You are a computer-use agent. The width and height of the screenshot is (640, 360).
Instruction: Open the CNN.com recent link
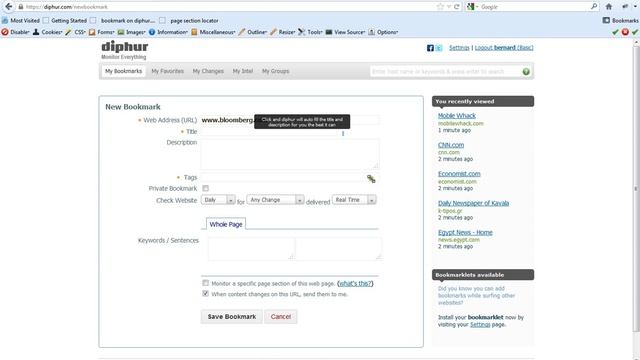pyautogui.click(x=451, y=145)
